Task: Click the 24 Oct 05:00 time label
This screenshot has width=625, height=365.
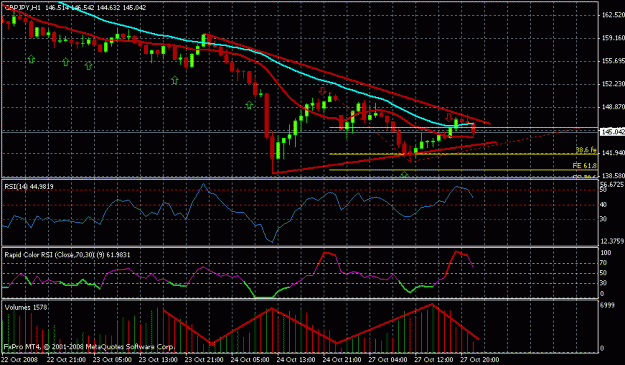Action: pyautogui.click(x=250, y=359)
